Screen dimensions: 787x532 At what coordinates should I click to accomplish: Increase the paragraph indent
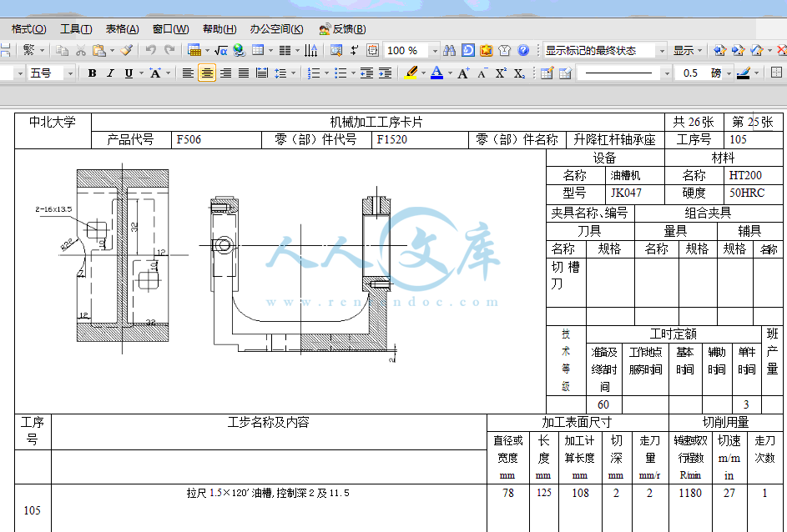386,73
